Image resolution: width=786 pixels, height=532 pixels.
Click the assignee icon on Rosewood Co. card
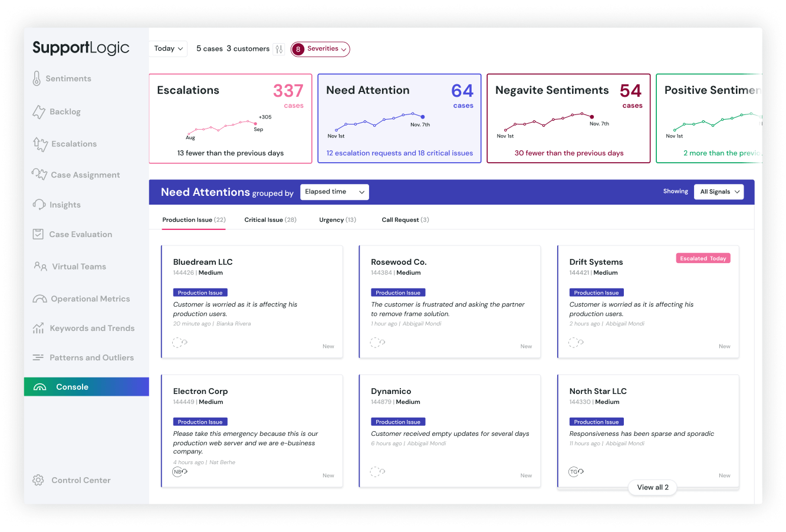(x=377, y=342)
